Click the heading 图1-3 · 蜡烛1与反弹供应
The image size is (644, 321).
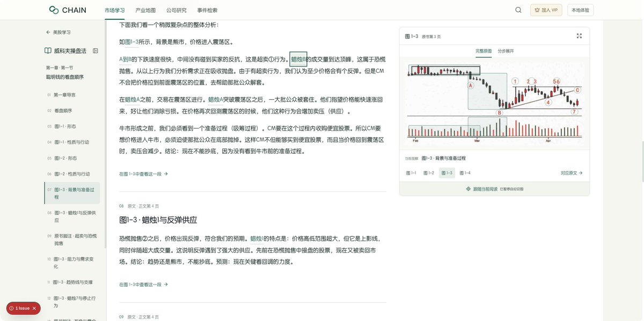pyautogui.click(x=158, y=220)
